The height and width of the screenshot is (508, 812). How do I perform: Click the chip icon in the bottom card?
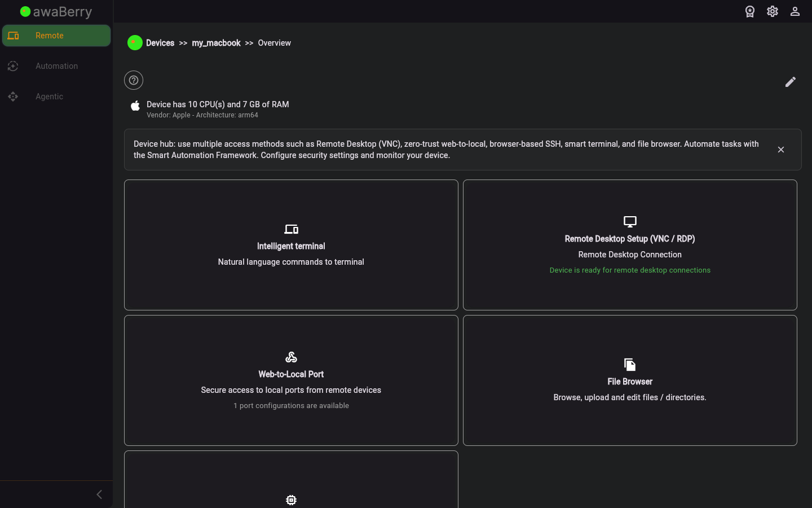pos(291,500)
